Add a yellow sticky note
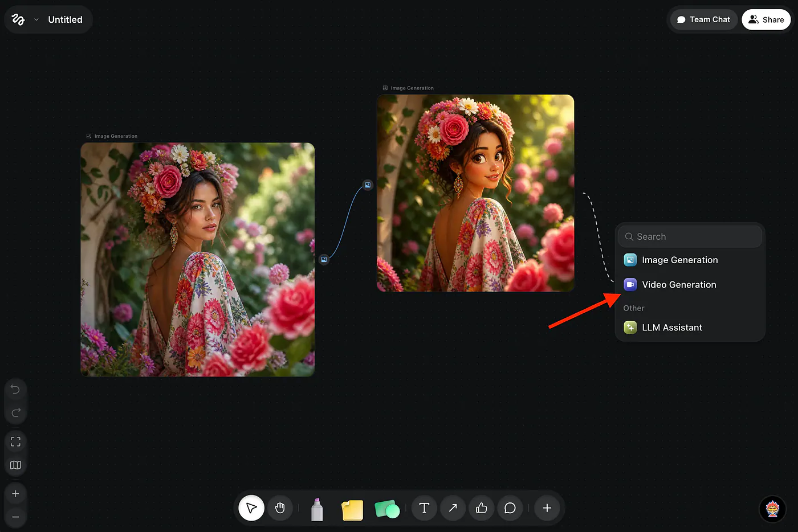798x532 pixels. coord(352,510)
